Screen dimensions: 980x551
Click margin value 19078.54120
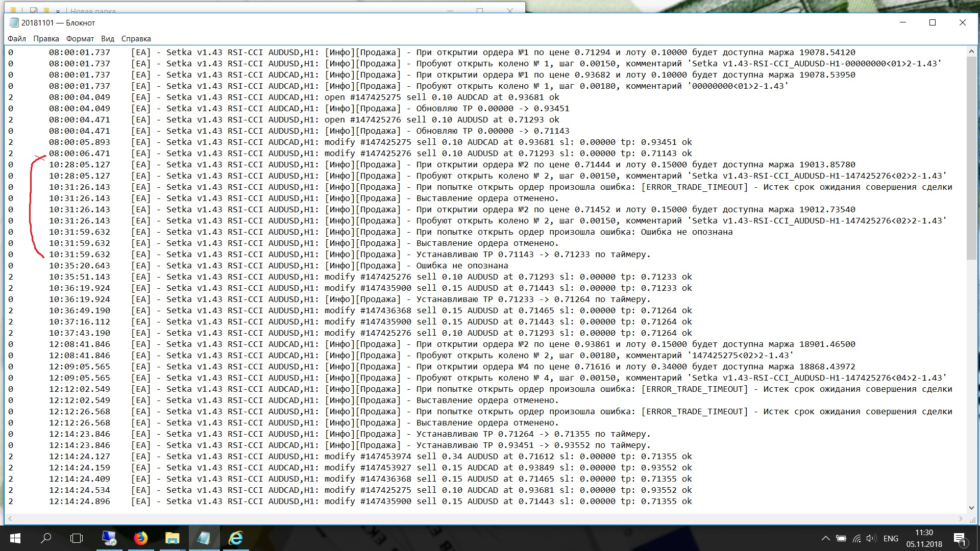pos(827,52)
